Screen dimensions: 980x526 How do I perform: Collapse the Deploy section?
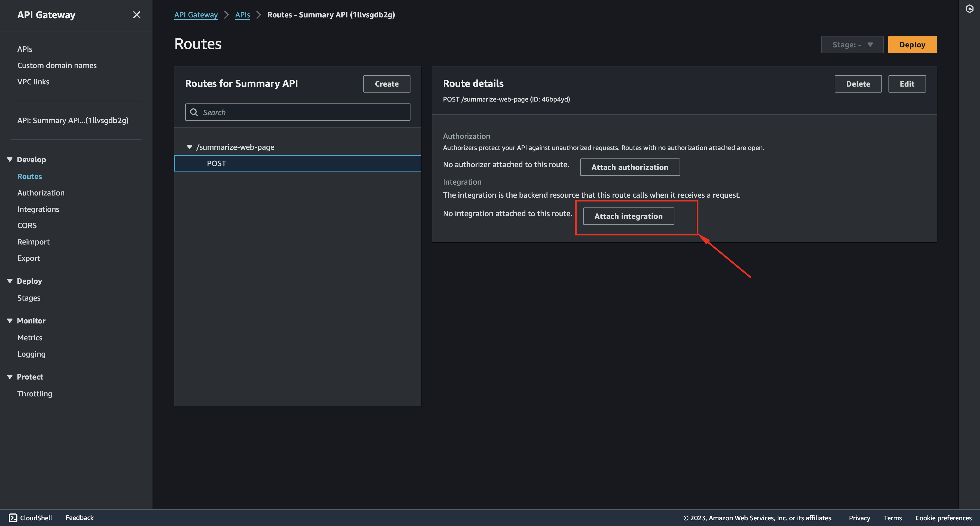10,281
